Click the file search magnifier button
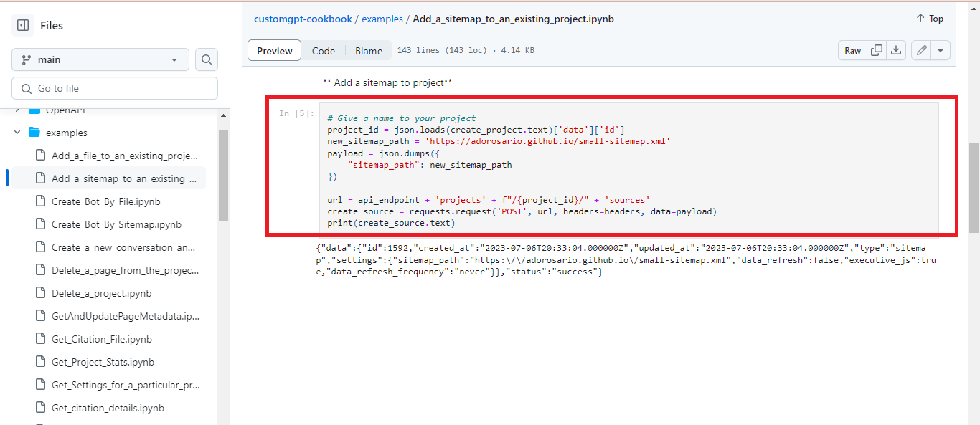Viewport: 980px width, 425px height. pos(207,59)
